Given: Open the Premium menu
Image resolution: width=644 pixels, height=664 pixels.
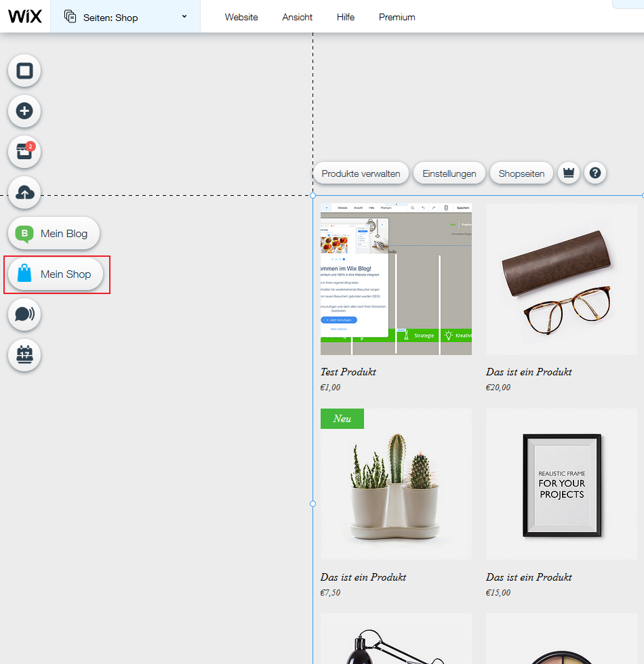Looking at the screenshot, I should pos(397,17).
